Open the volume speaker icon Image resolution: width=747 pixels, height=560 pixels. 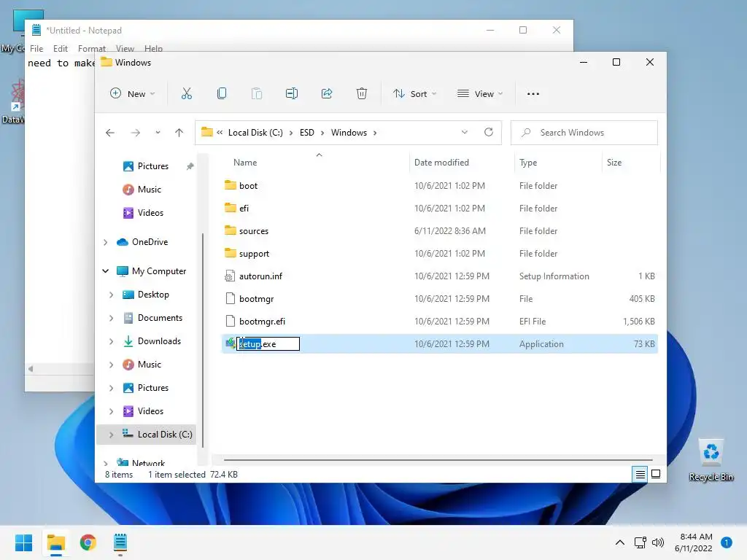tap(658, 542)
